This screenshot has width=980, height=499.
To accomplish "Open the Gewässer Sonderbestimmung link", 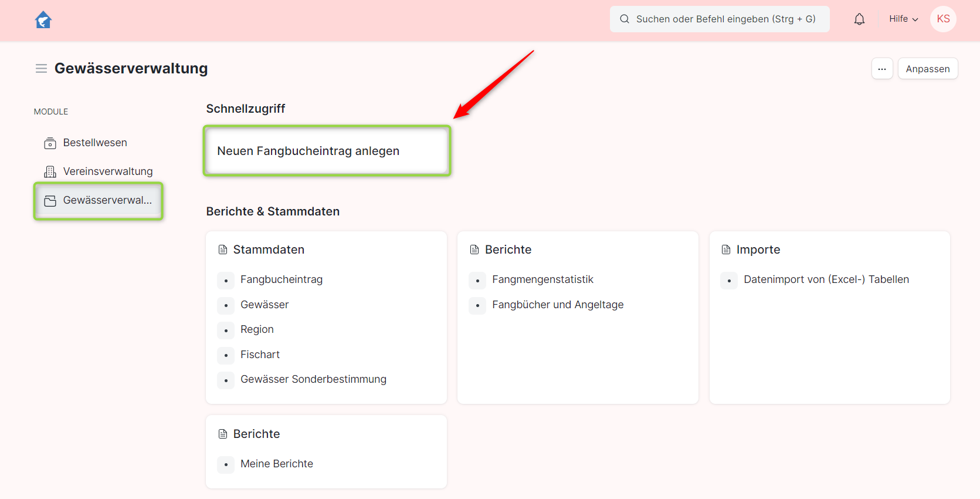I will (x=313, y=380).
